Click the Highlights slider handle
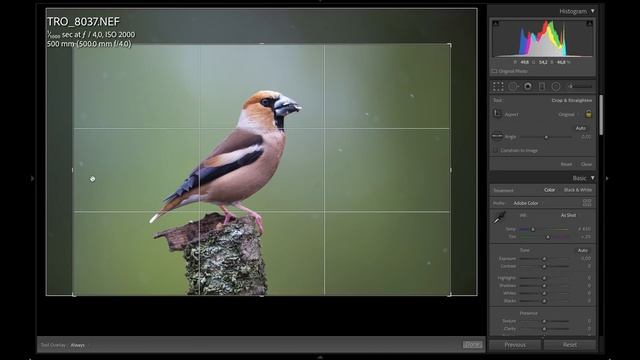 pos(544,278)
